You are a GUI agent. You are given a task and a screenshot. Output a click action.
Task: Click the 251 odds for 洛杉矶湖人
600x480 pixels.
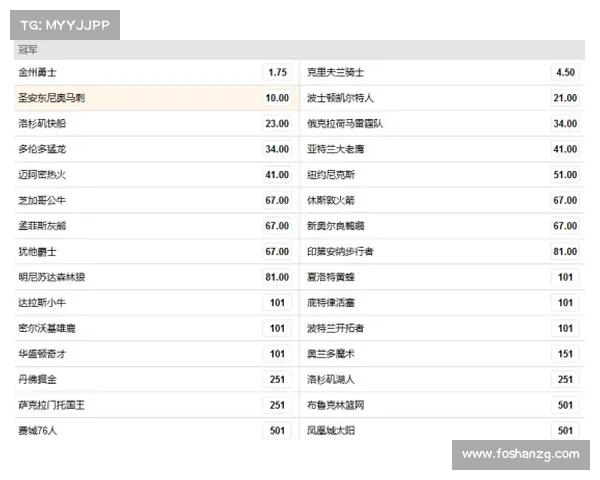(x=565, y=380)
